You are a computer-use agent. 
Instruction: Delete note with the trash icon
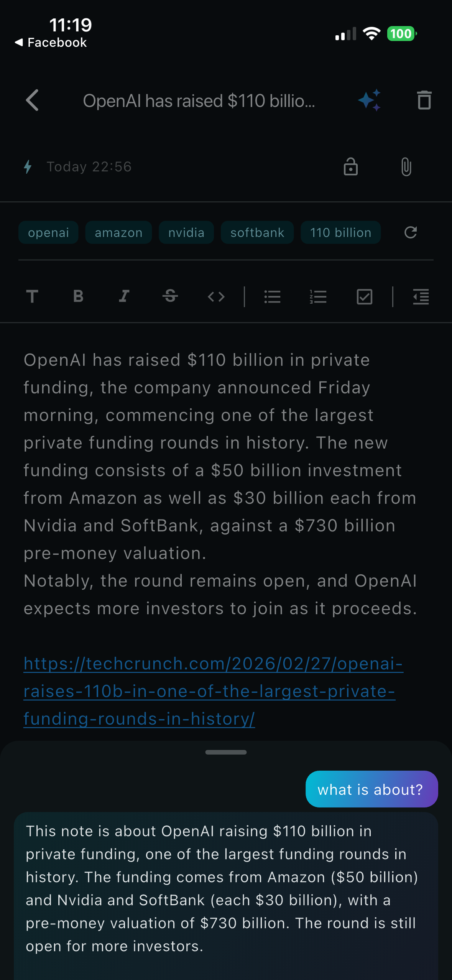pyautogui.click(x=424, y=100)
